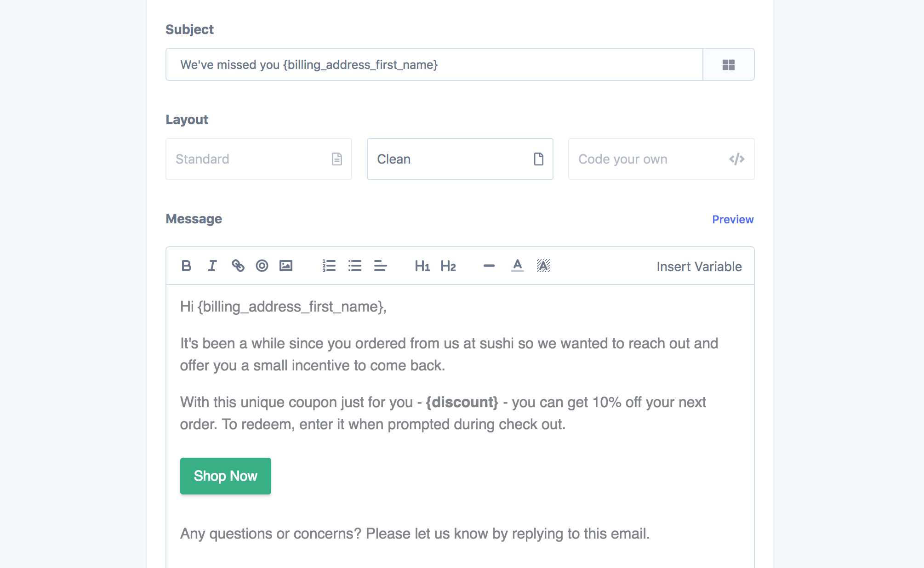
Task: Open the message Preview link
Action: pyautogui.click(x=733, y=220)
